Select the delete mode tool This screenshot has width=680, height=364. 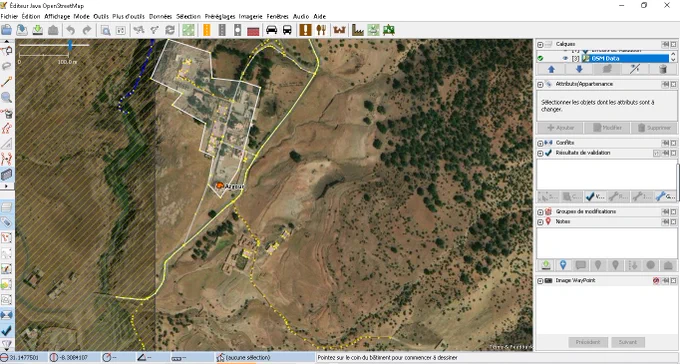coord(7,113)
